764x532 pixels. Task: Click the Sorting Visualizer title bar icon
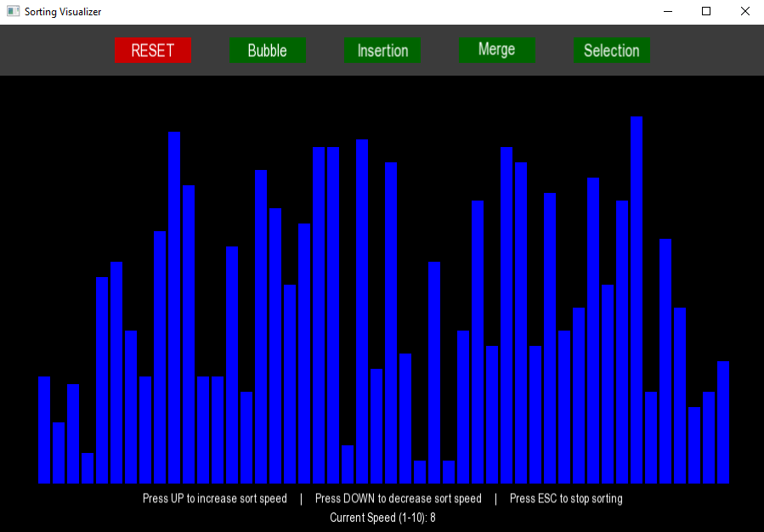pos(11,12)
